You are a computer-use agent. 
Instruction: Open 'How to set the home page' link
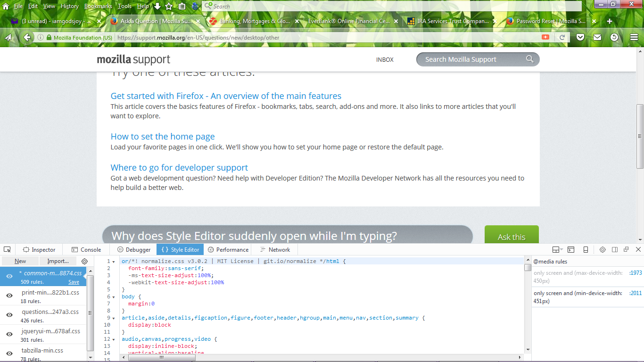point(163,137)
